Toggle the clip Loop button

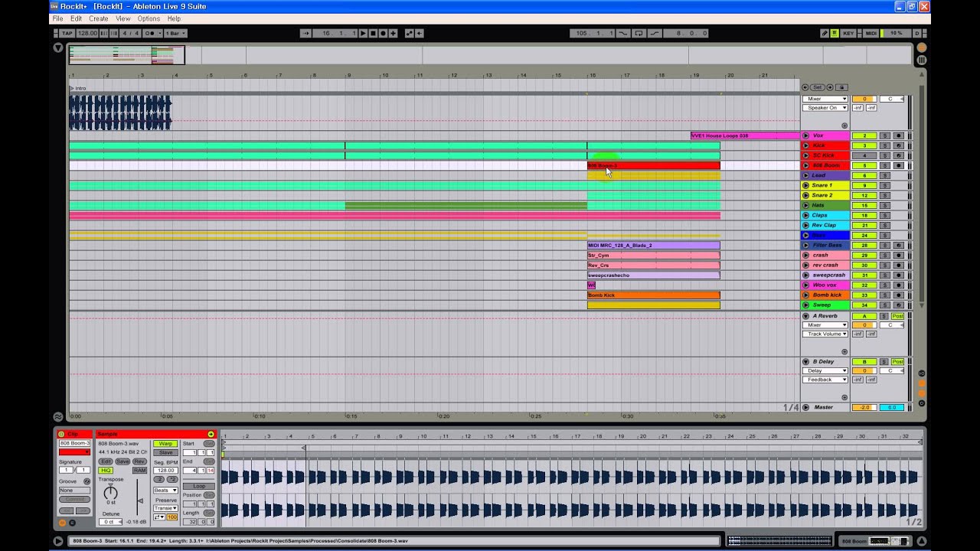[199, 486]
